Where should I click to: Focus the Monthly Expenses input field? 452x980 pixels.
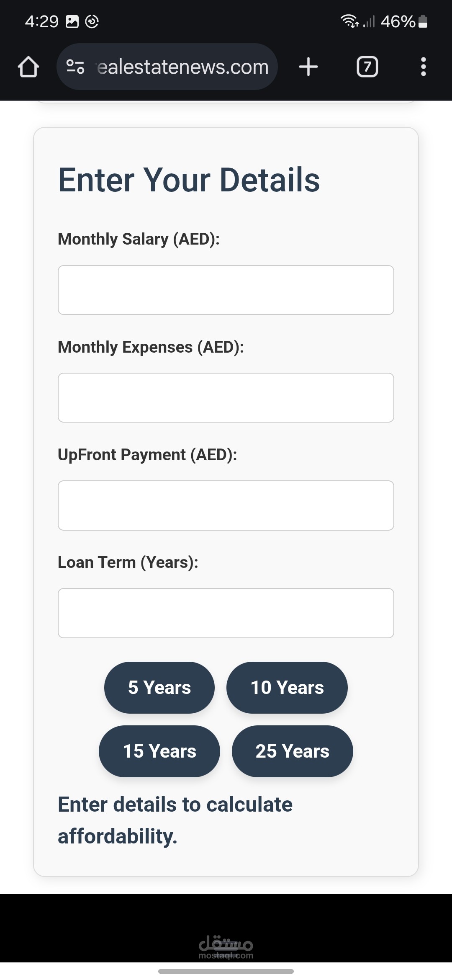(x=226, y=397)
